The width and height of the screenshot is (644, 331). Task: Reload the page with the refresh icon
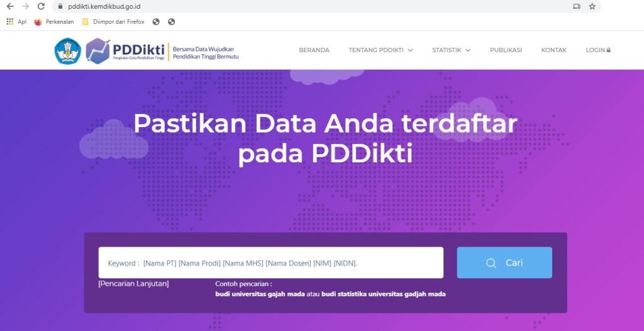(x=41, y=6)
